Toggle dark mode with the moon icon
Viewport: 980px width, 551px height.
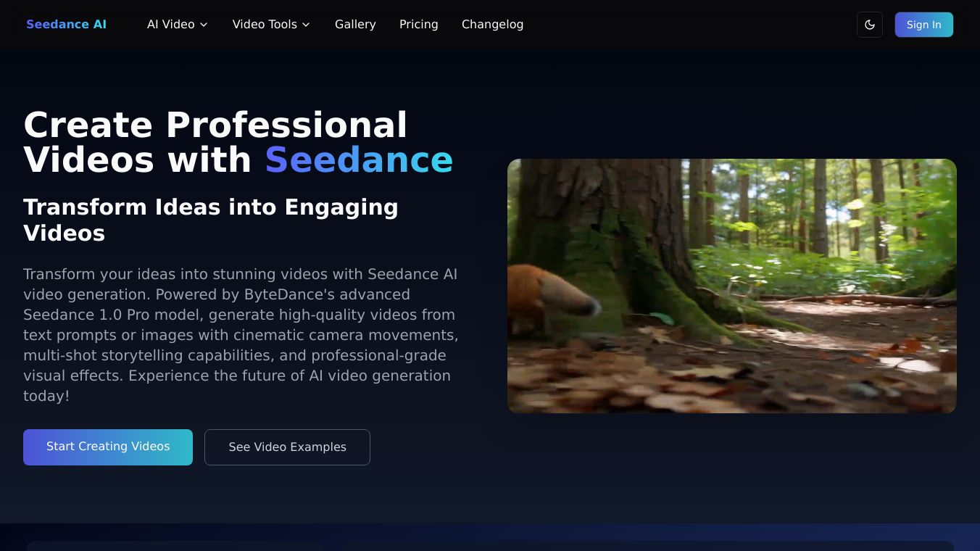pos(870,25)
